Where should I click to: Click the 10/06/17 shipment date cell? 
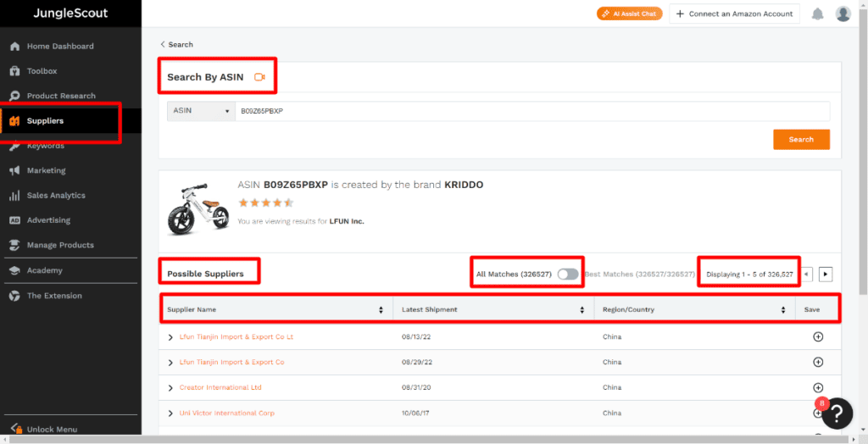point(414,413)
